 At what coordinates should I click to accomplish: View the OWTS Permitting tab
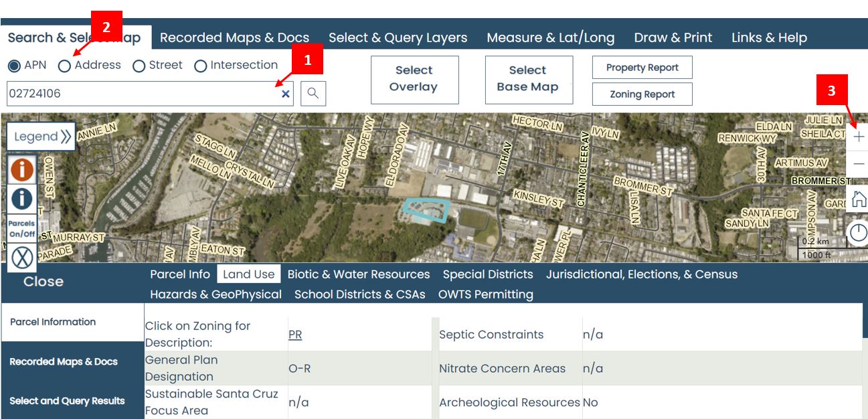(x=486, y=294)
